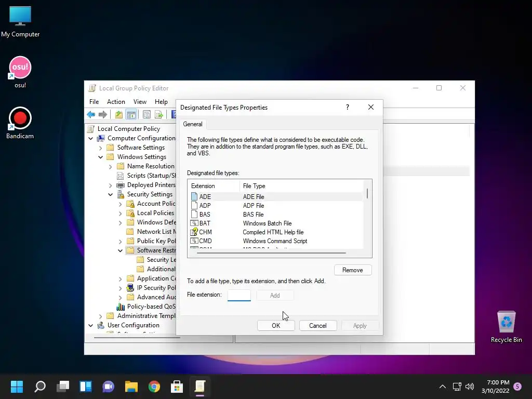Click the Up one level folder icon

119,115
